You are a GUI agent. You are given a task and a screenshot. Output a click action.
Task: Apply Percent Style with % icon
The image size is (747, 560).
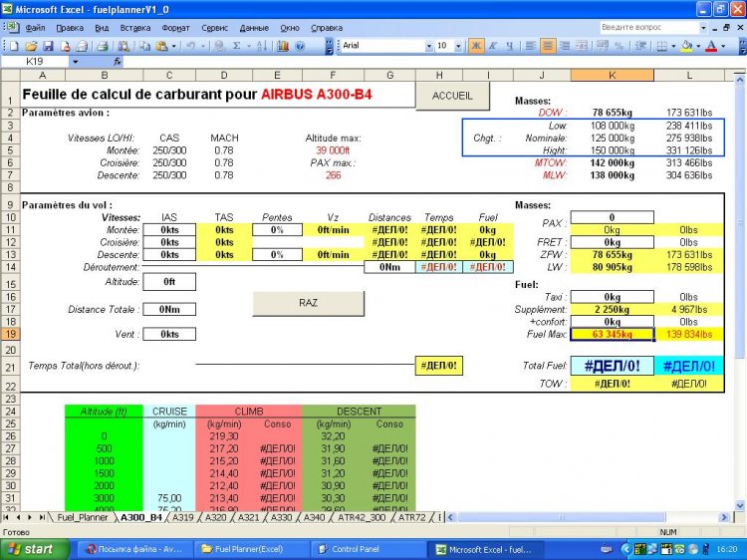619,46
